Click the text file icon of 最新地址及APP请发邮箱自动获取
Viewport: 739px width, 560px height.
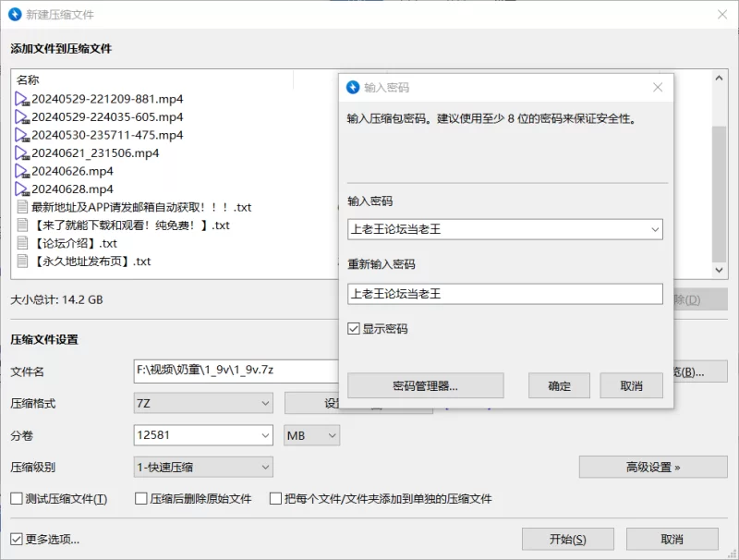(22, 207)
